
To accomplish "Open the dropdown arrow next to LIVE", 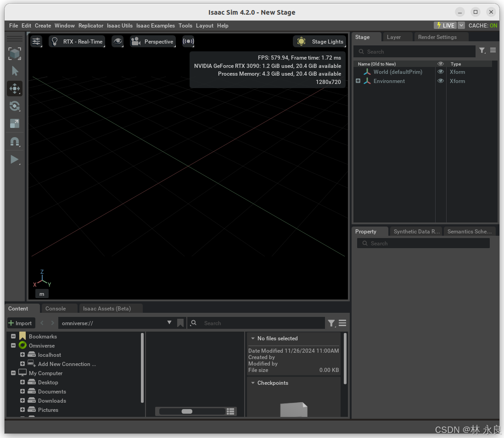I will [x=461, y=25].
